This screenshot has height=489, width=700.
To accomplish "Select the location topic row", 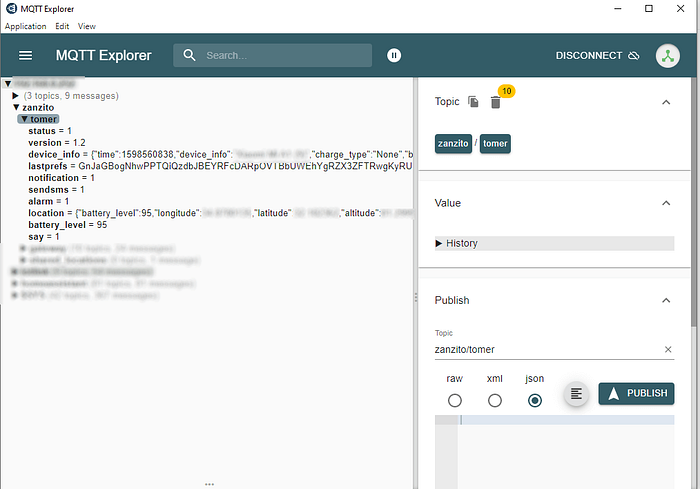I will click(221, 213).
